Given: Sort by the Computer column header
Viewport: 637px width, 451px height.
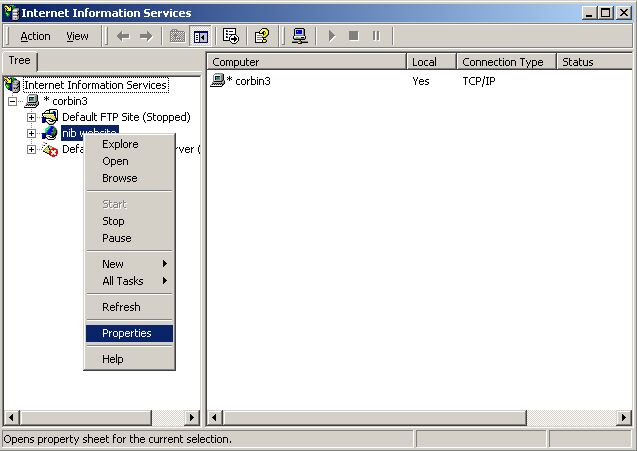Looking at the screenshot, I should point(307,62).
